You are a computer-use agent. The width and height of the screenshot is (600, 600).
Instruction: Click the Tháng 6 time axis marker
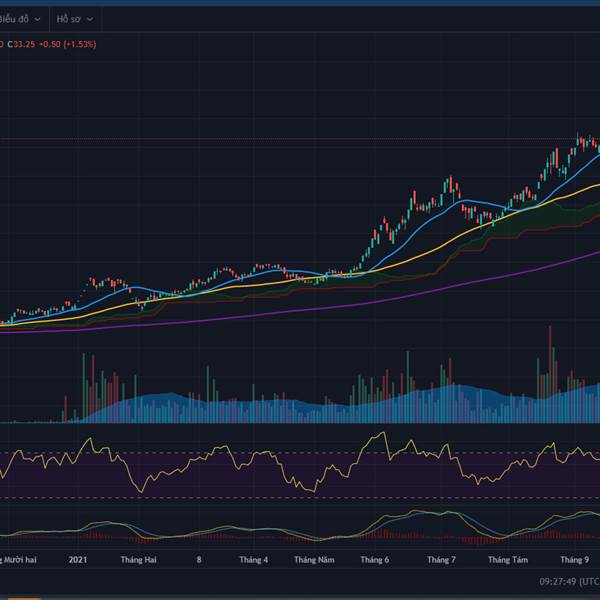click(375, 560)
